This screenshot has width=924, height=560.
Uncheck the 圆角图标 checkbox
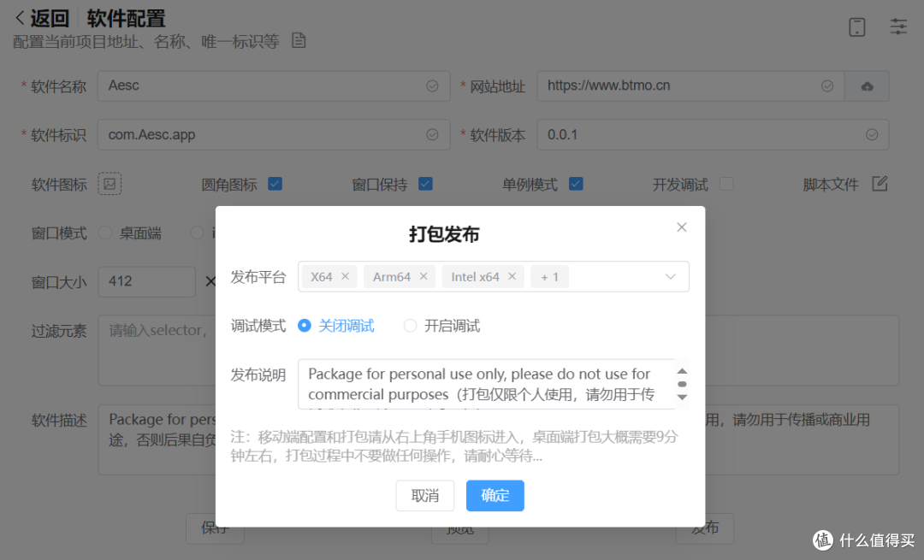coord(275,184)
